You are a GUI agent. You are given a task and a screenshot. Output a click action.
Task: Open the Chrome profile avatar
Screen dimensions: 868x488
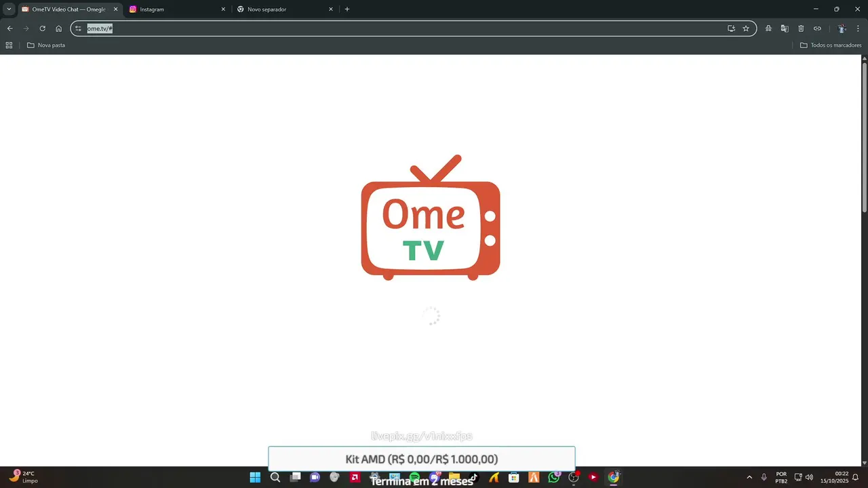(842, 28)
